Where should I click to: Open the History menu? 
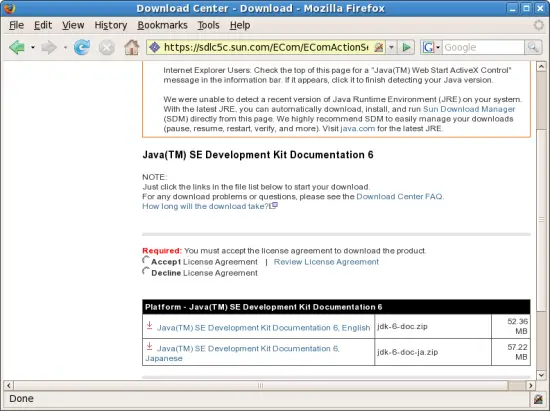point(110,25)
